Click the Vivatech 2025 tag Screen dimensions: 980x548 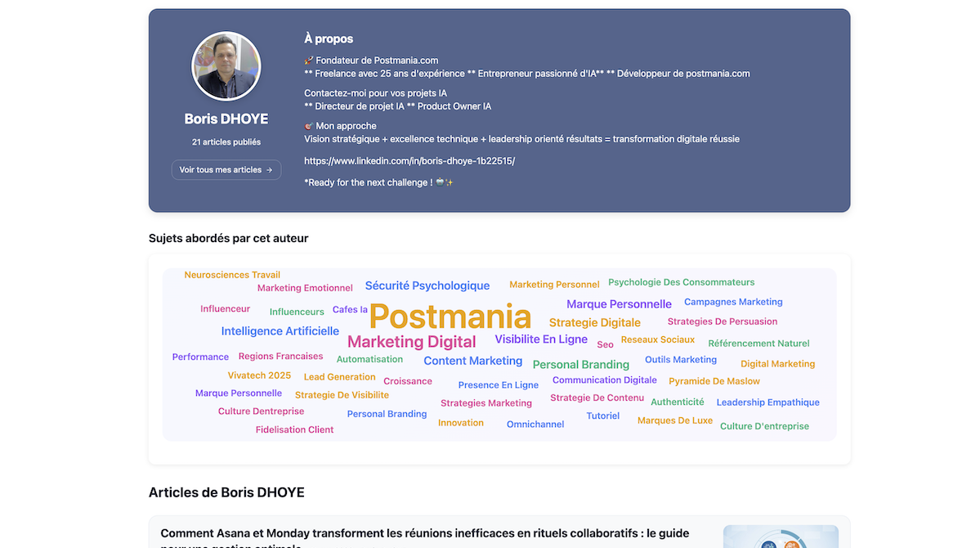(259, 375)
